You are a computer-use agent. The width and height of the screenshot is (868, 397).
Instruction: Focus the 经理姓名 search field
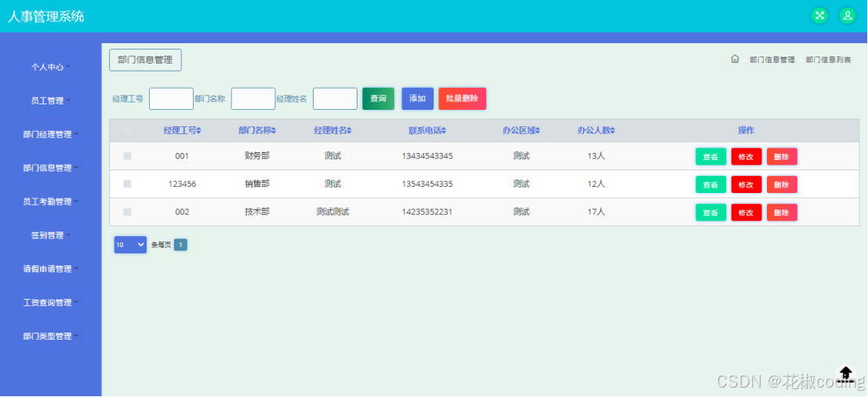pyautogui.click(x=335, y=99)
